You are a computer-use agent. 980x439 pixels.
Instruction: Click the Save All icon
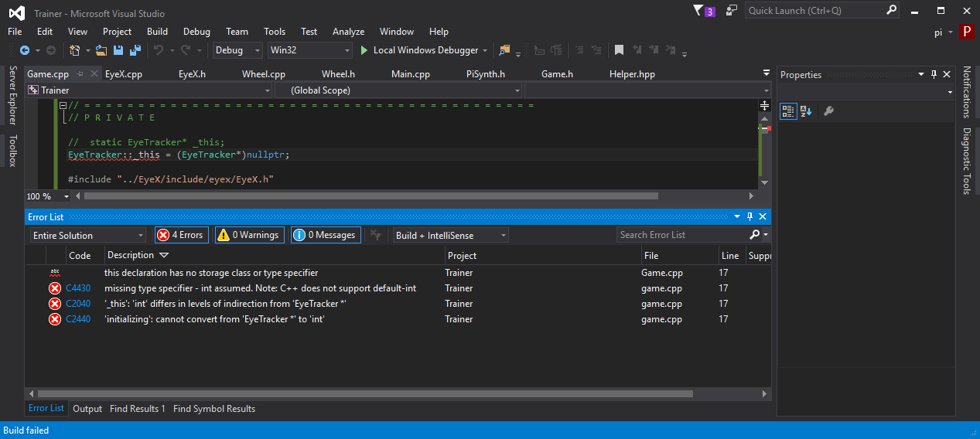tap(135, 50)
